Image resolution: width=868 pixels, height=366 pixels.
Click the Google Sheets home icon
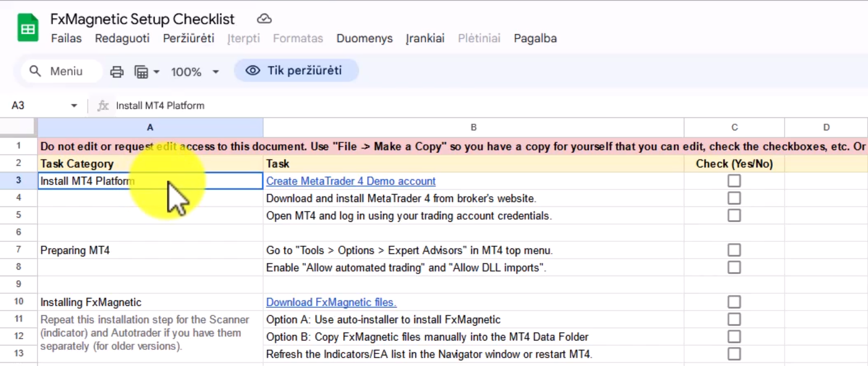click(x=28, y=29)
